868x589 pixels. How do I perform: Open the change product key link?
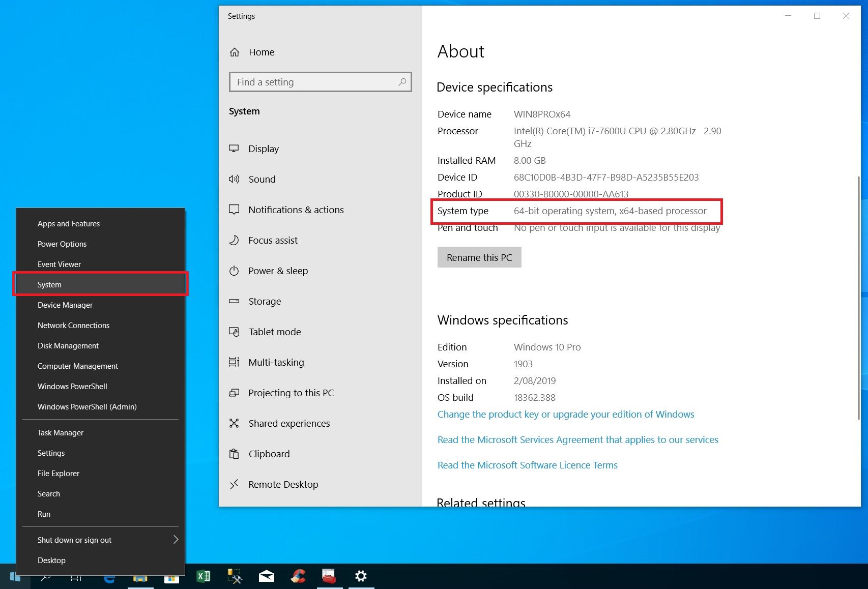[566, 414]
